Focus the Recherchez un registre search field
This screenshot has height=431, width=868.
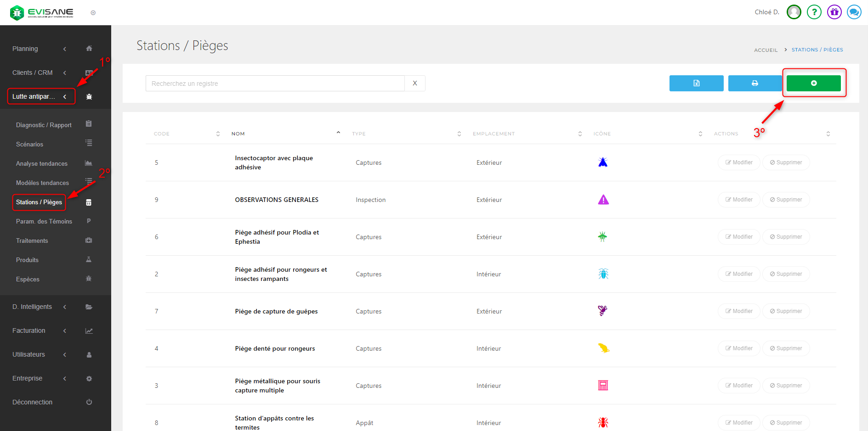coord(275,84)
